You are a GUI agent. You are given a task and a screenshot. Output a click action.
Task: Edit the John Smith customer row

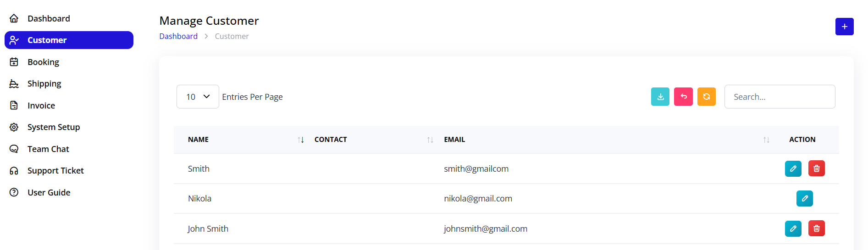point(793,228)
